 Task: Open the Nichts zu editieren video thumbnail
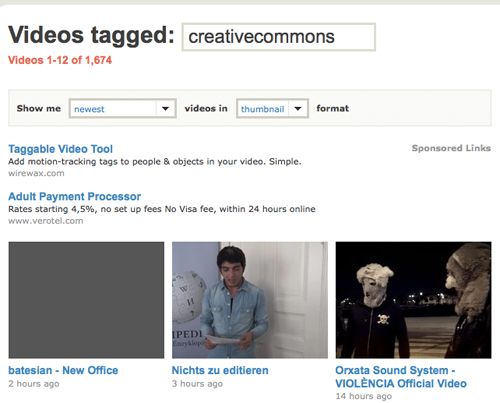click(x=250, y=300)
